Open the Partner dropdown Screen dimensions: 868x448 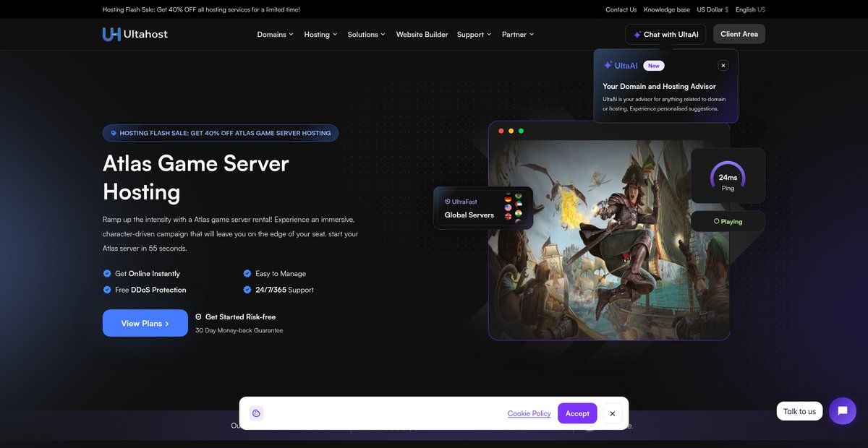point(518,34)
